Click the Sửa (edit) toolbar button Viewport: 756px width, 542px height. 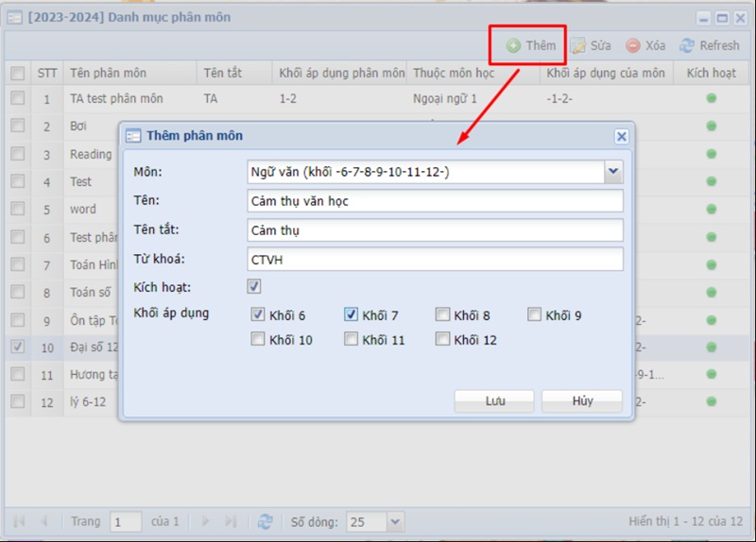click(592, 45)
